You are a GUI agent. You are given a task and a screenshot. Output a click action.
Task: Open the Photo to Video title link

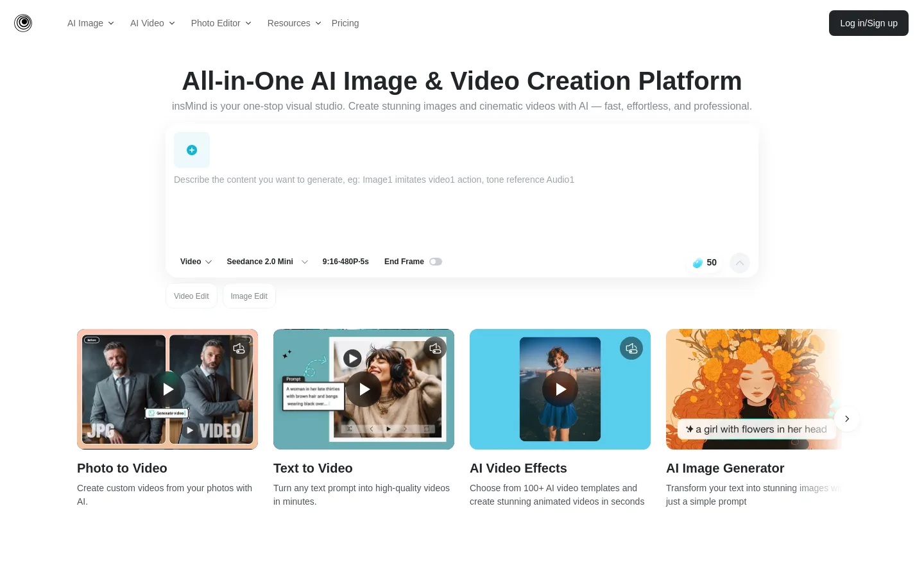tap(122, 468)
